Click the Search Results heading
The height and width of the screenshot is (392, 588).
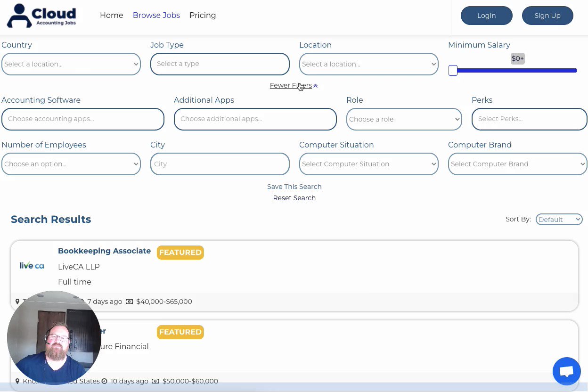click(51, 220)
